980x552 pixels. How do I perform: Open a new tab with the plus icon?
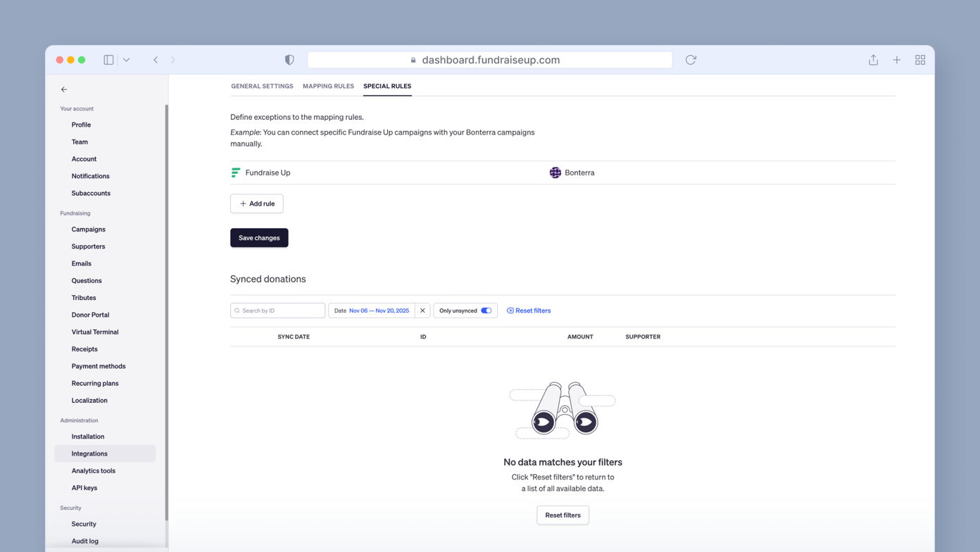coord(896,60)
